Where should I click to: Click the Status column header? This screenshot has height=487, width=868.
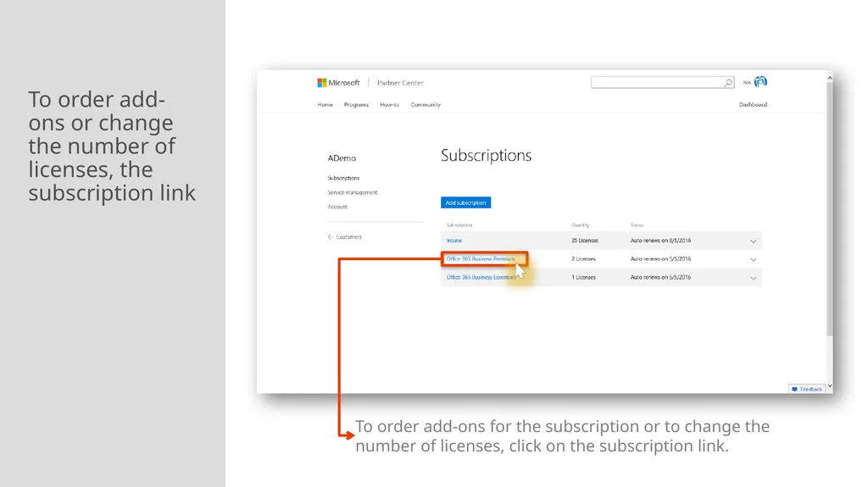637,225
